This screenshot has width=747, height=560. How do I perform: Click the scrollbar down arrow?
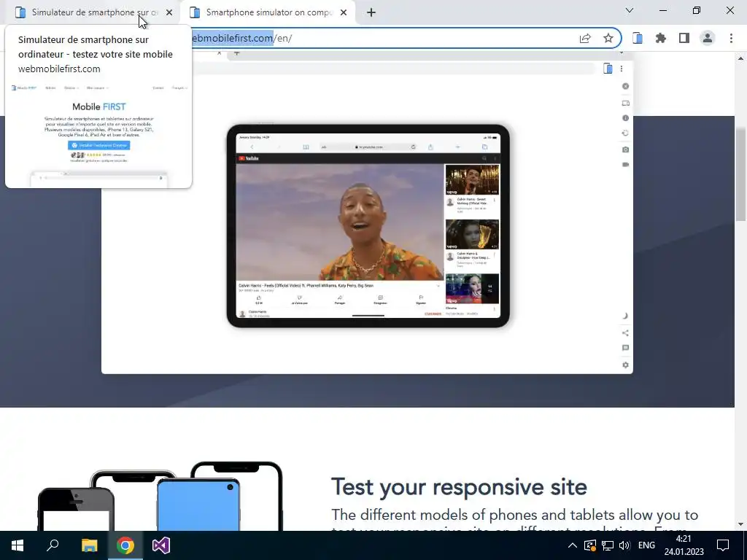tap(741, 525)
